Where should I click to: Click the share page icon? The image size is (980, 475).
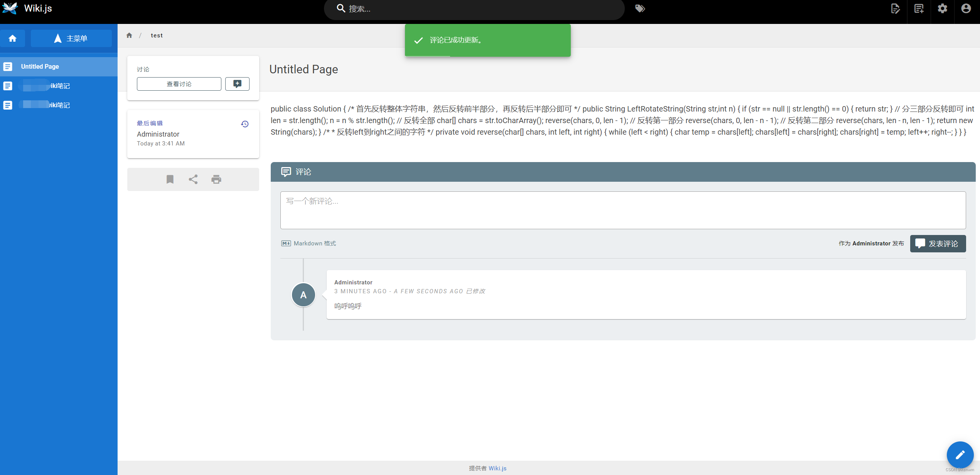193,179
